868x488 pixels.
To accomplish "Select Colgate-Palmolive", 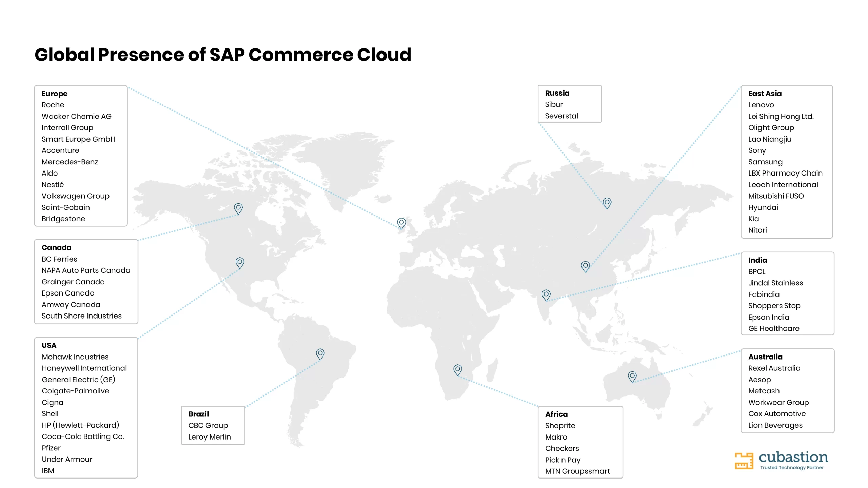I will coord(76,391).
